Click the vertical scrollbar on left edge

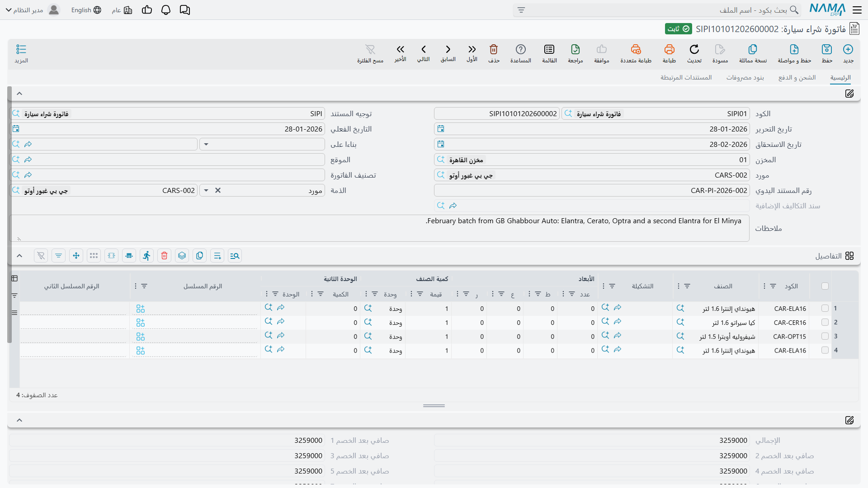9,215
